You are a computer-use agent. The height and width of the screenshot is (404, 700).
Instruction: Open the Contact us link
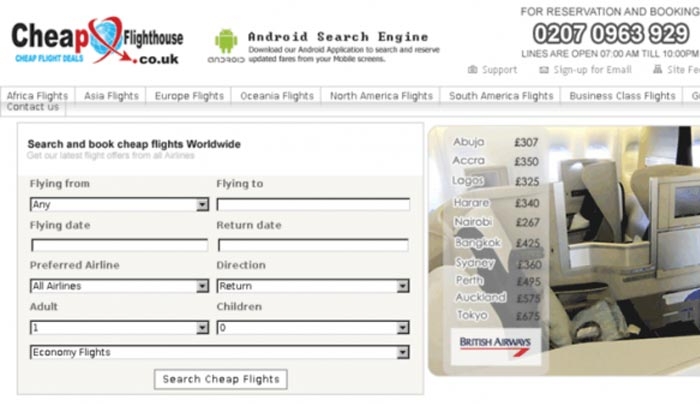[33, 107]
